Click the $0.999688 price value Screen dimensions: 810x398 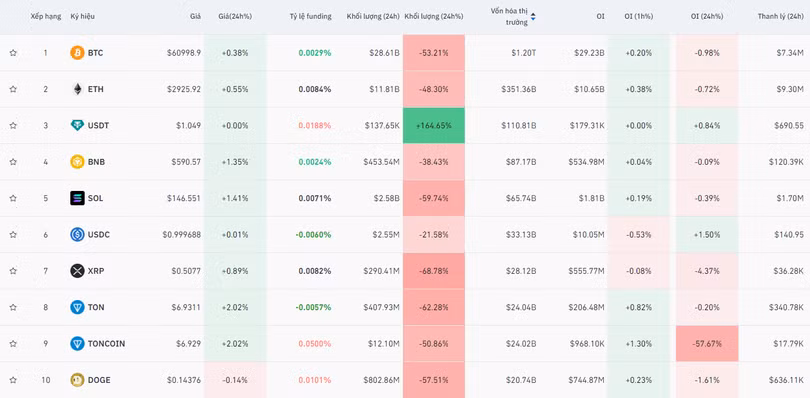coord(182,234)
